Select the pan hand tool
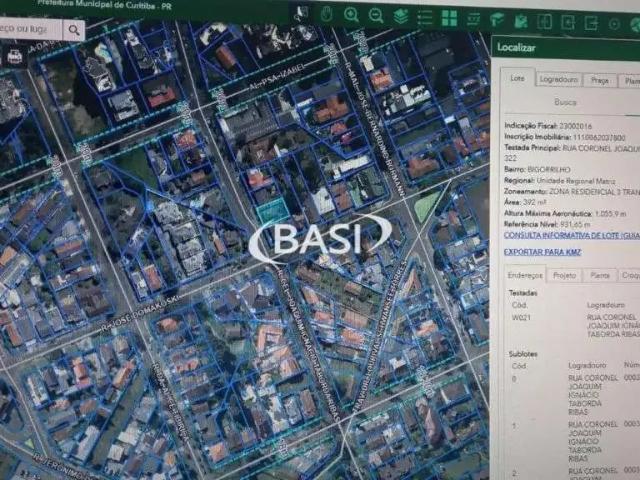The height and width of the screenshot is (480, 640). tap(326, 15)
